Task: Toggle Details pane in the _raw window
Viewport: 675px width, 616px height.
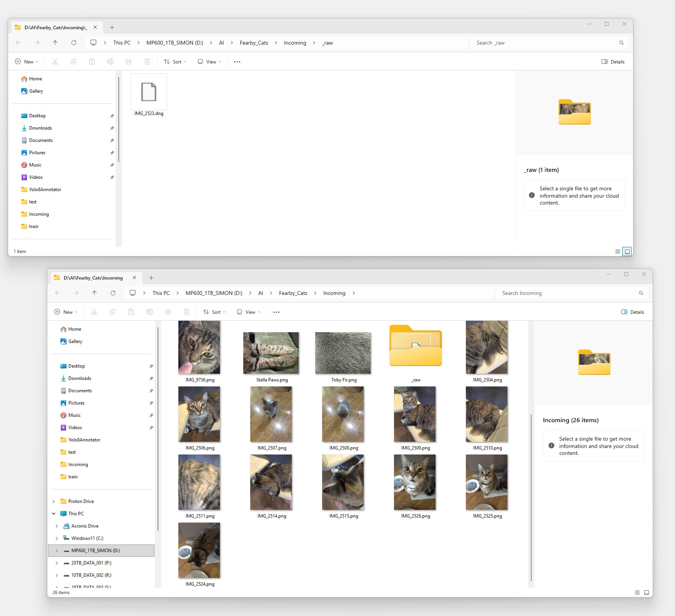Action: click(x=613, y=62)
